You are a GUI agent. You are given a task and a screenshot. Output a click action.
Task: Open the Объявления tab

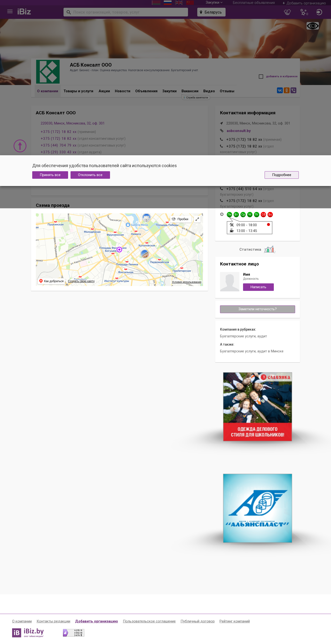[x=146, y=91]
